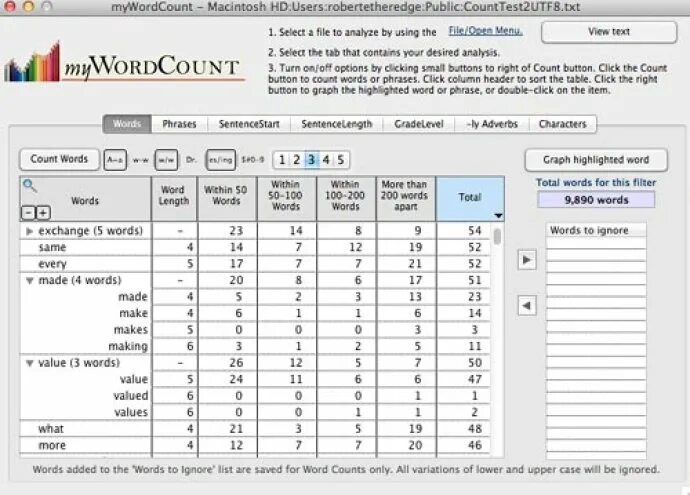
Task: Select minimum length 1 segment
Action: [282, 160]
